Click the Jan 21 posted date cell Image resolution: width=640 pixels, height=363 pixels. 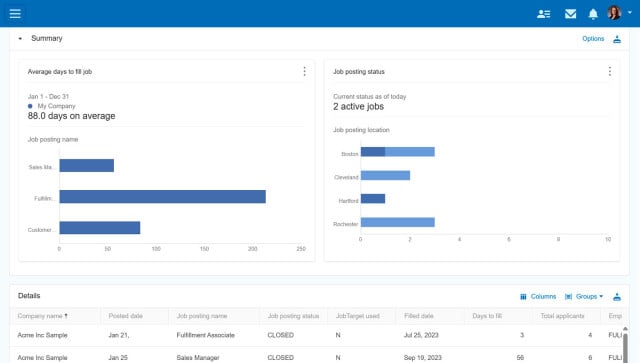[x=118, y=335]
